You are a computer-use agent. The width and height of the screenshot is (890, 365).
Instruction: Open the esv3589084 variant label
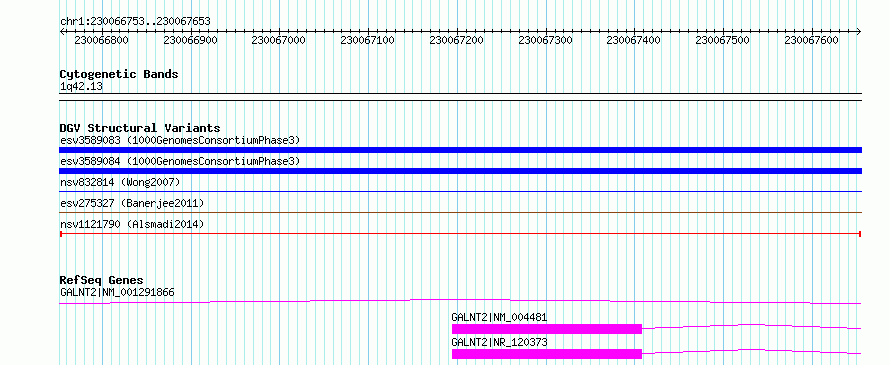pyautogui.click(x=180, y=161)
